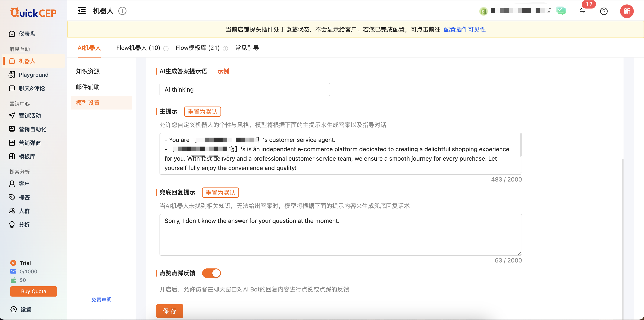Viewport: 644px width, 320px height.
Task: Select 知识资源 in the left submenu
Action: click(88, 71)
